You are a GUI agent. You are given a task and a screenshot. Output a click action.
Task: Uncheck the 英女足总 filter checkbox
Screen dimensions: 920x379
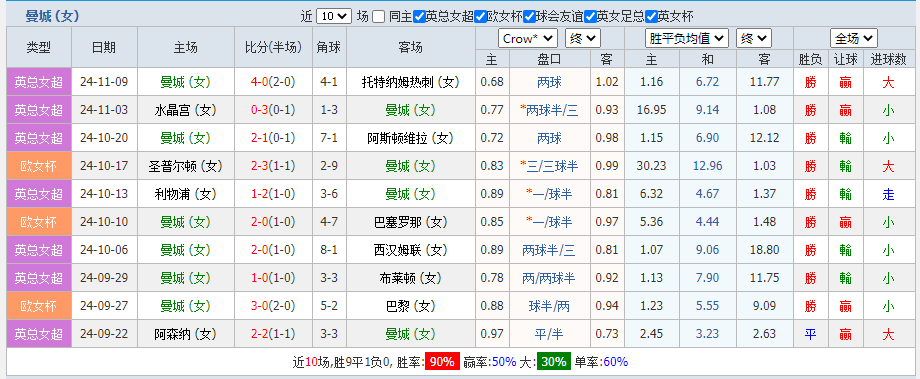pos(590,16)
